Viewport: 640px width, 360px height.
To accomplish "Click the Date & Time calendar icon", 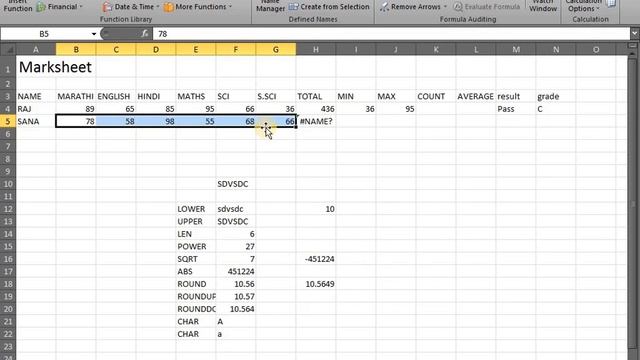I will [107, 7].
